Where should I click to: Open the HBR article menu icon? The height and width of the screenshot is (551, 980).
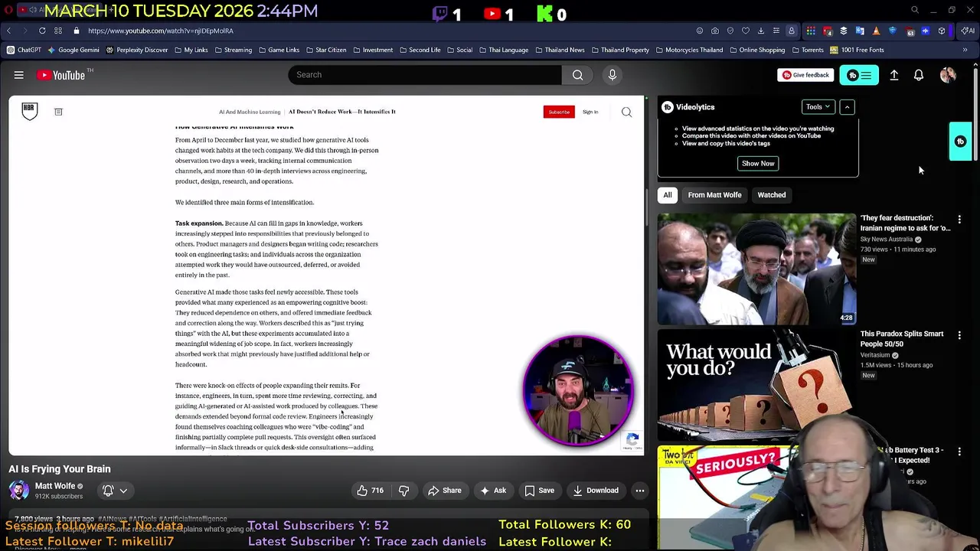click(58, 112)
